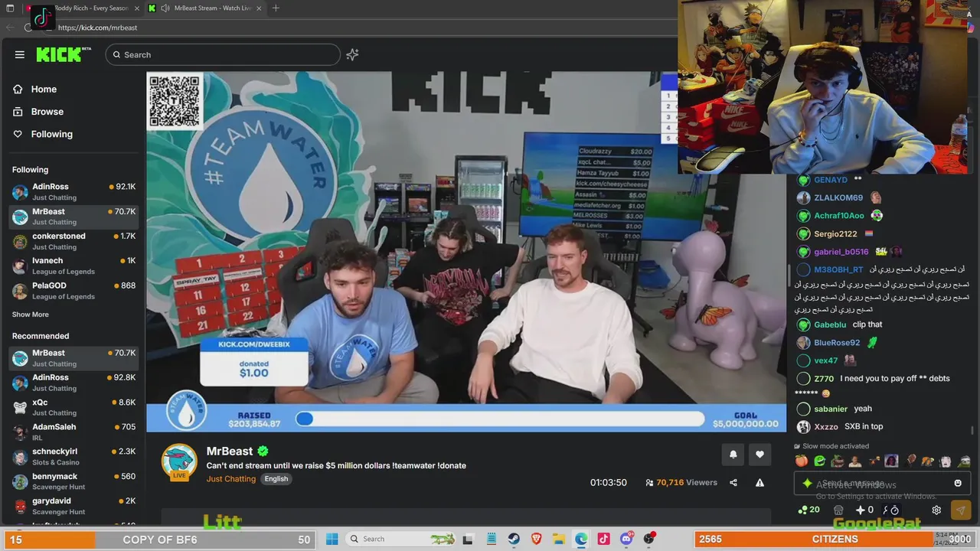Click username Z770 in chat
980x551 pixels.
(x=824, y=379)
